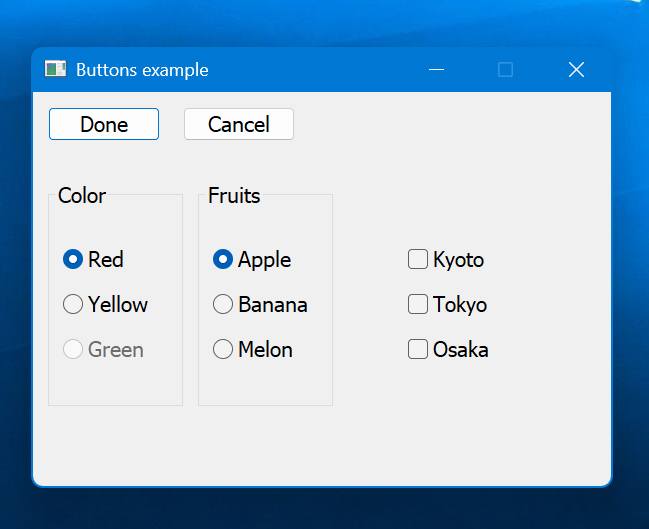
Task: Click the disabled maximize window icon
Action: tap(505, 70)
